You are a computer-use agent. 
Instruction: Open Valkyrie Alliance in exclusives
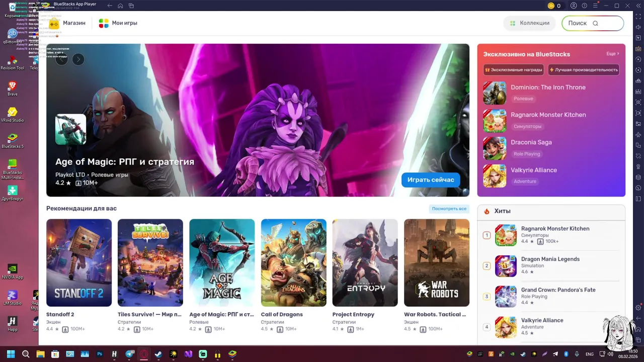551,176
